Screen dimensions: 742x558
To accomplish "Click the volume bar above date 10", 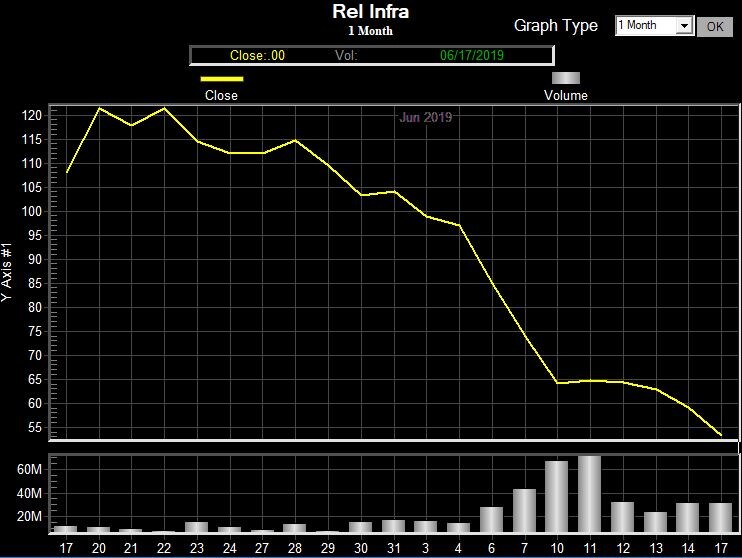I will coord(556,497).
